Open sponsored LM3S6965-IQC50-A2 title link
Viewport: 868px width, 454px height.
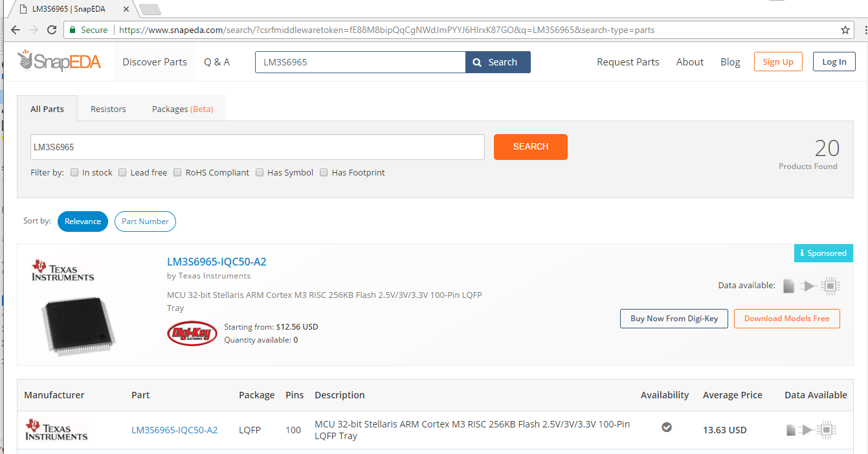pyautogui.click(x=217, y=262)
